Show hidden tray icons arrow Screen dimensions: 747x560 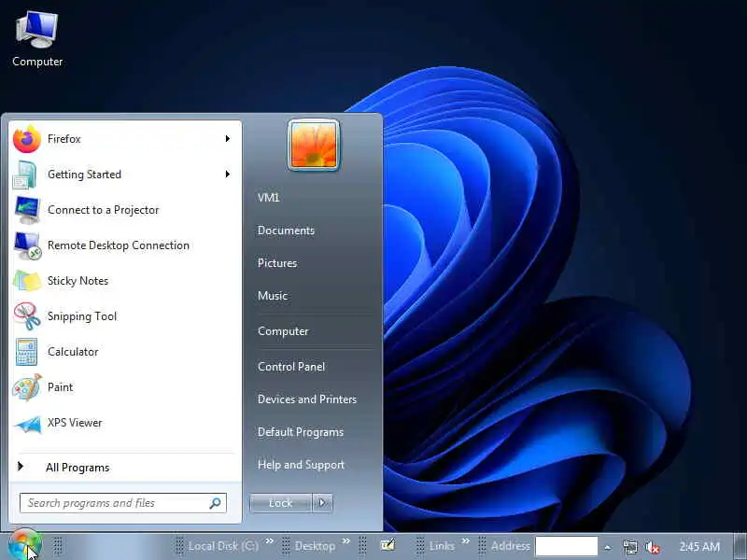coord(608,547)
